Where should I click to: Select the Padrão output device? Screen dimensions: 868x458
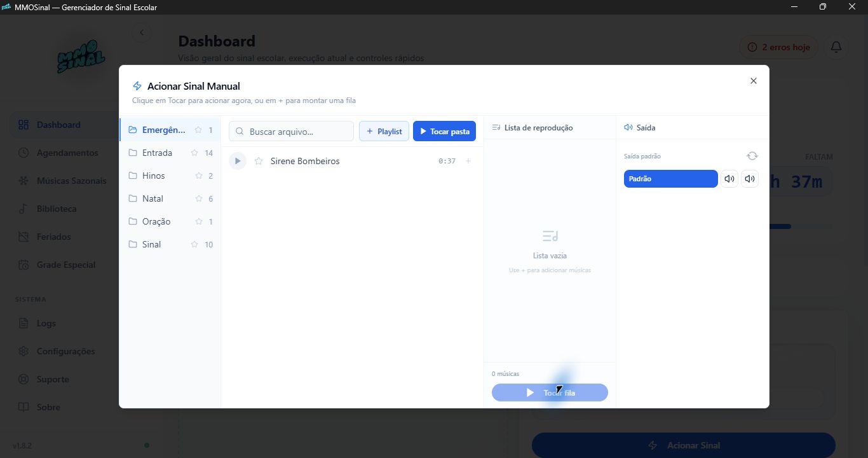pyautogui.click(x=670, y=179)
